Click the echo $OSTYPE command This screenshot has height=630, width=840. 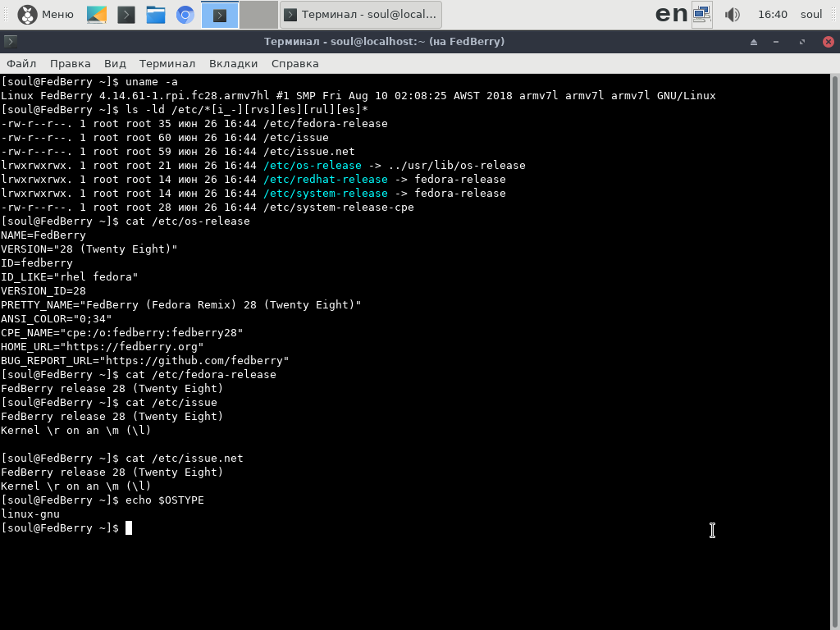coord(165,500)
